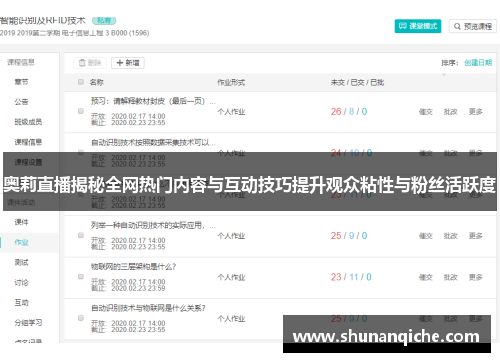Click the 未交 / 已交 / 已批 column header
This screenshot has width=500, height=362.
(x=357, y=82)
